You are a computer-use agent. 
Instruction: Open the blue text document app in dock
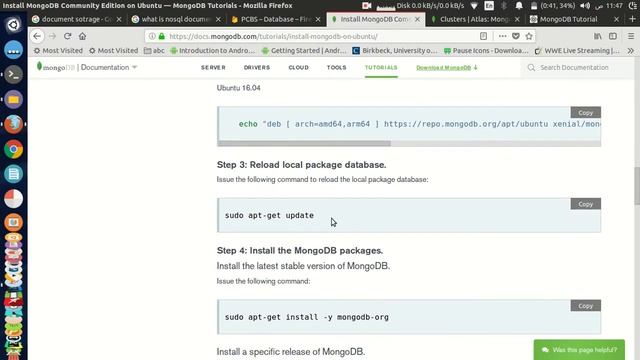click(13, 174)
